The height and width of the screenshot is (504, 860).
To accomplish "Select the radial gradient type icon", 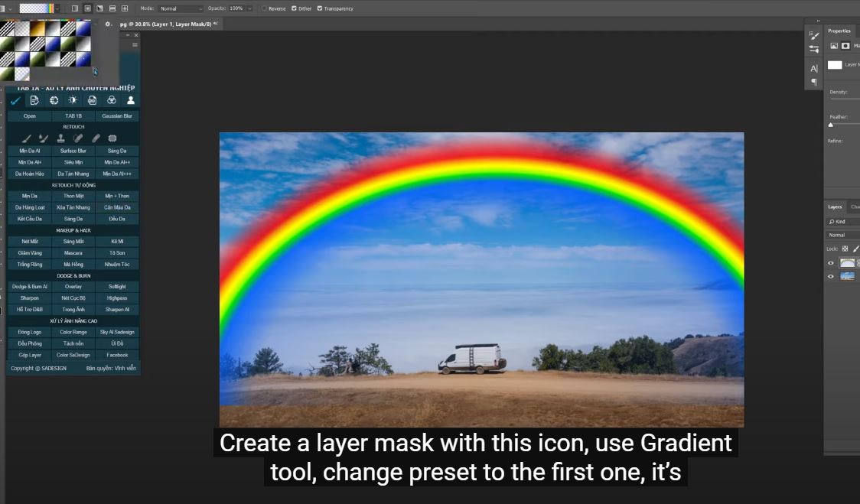I will coord(87,8).
